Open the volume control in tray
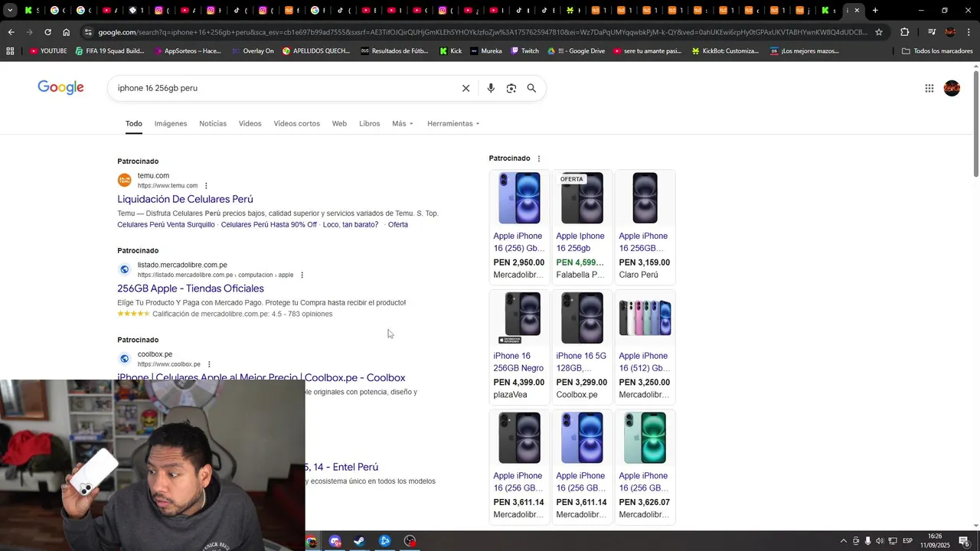 click(x=880, y=541)
